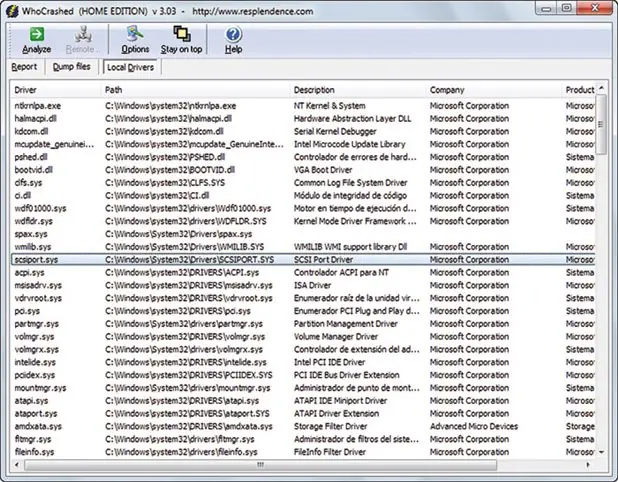Select the mountmgr.sys driver row

click(x=303, y=388)
